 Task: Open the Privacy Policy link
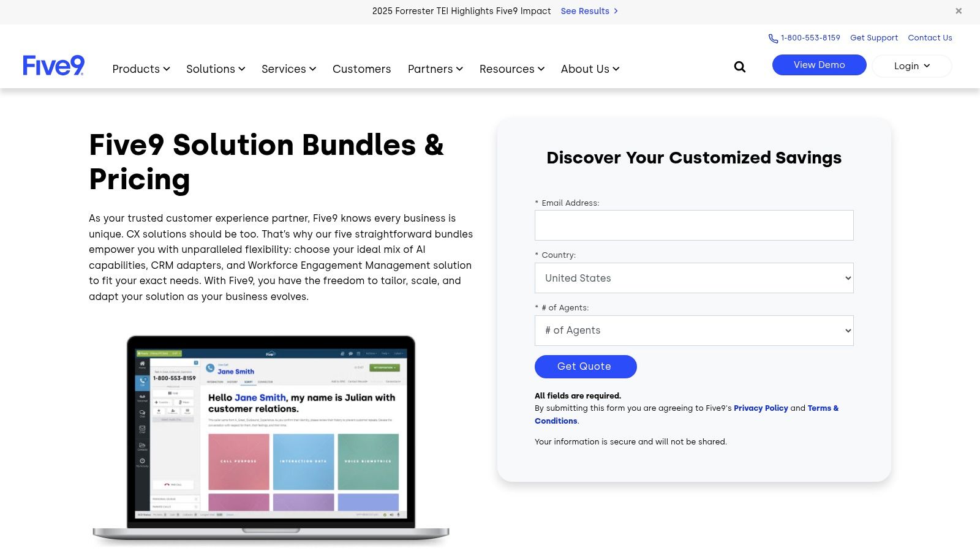click(x=761, y=408)
